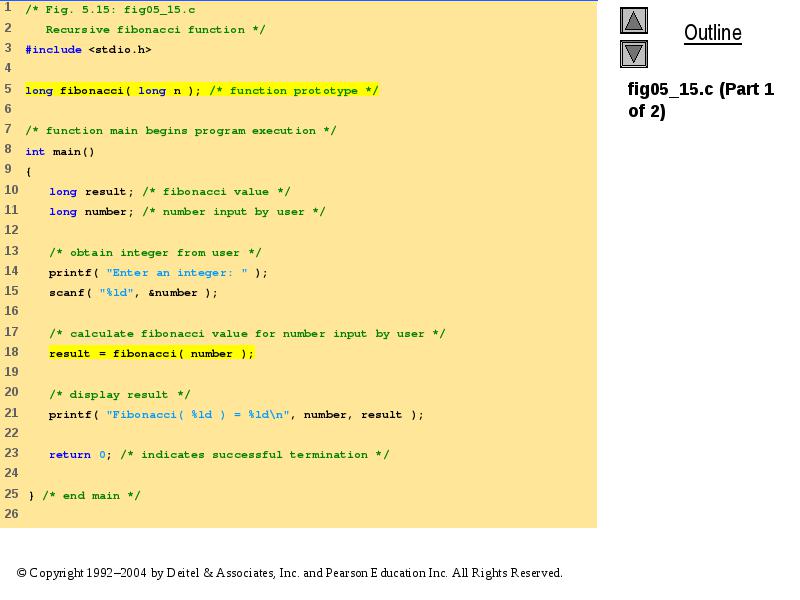
Task: Click the 'Fig. 5.15: fig05_15.c' comment line
Action: tap(110, 10)
